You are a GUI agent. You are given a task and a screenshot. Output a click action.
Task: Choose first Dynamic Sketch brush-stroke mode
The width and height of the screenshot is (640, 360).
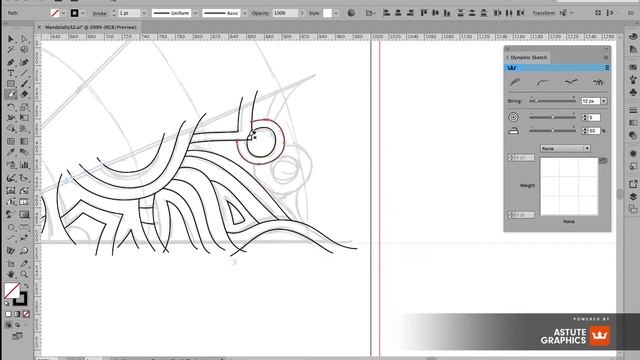(515, 82)
